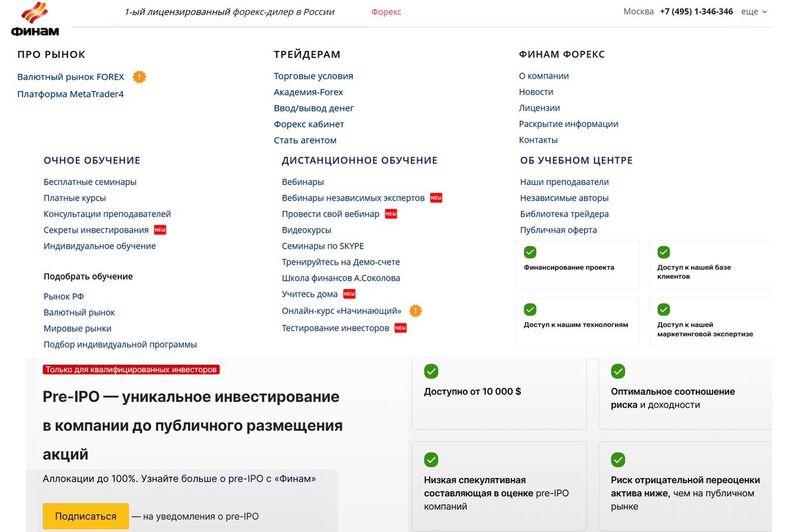The height and width of the screenshot is (532, 798).
Task: Select Москва city in header
Action: pyautogui.click(x=638, y=12)
